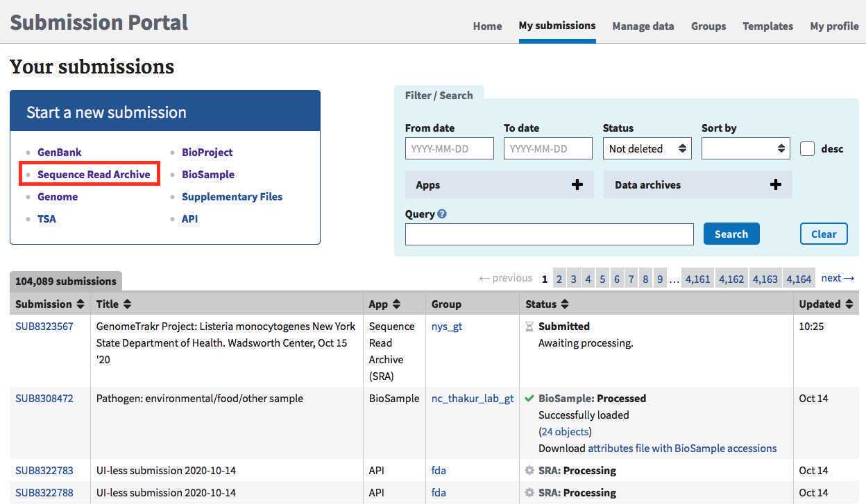Viewport: 866px width, 504px height.
Task: Click the To date input field
Action: tap(548, 148)
